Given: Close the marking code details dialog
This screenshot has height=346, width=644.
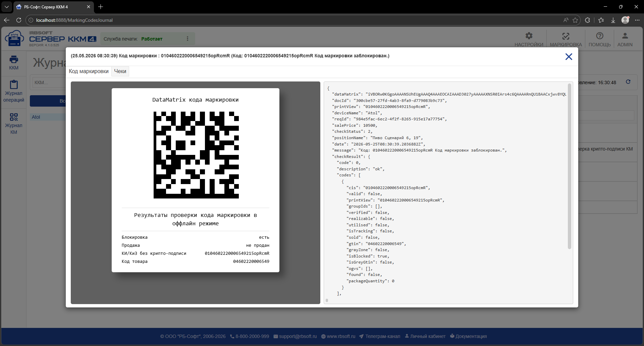Looking at the screenshot, I should (569, 57).
